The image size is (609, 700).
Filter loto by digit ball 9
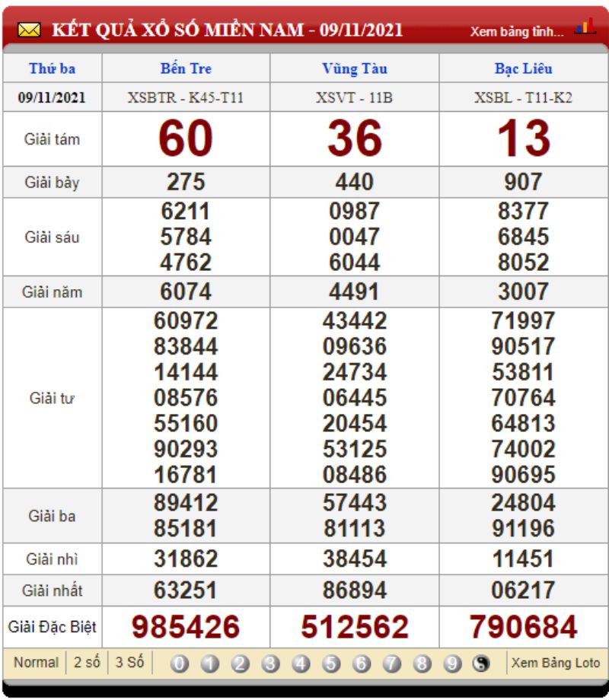[452, 663]
